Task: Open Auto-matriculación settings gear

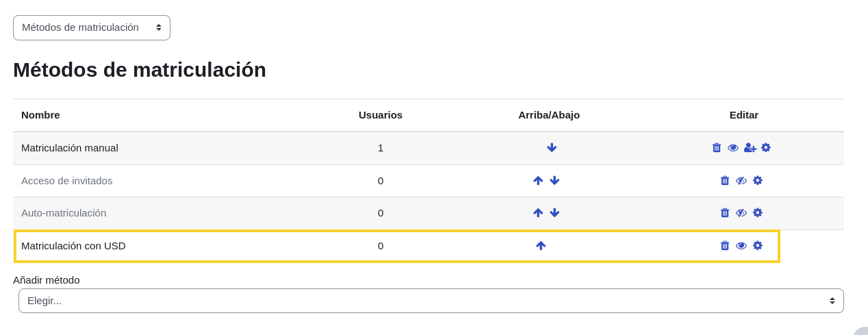Action: click(x=758, y=213)
